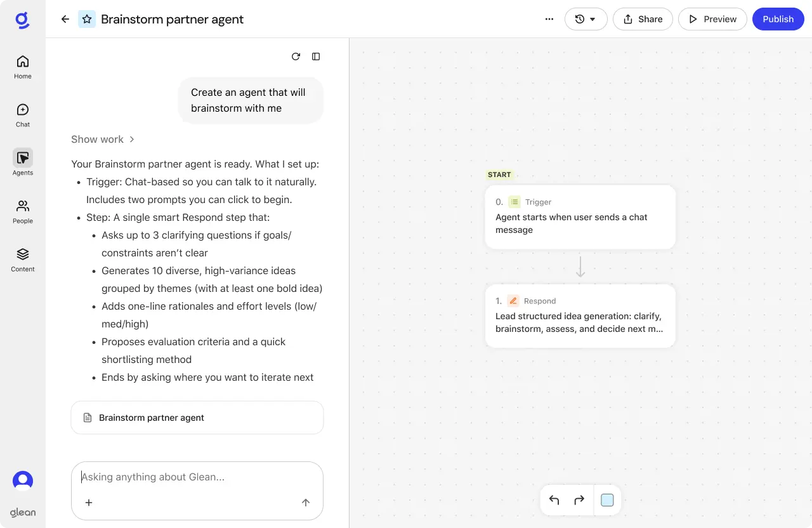
Task: Click the Glean wordmark at sidebar bottom
Action: point(23,512)
